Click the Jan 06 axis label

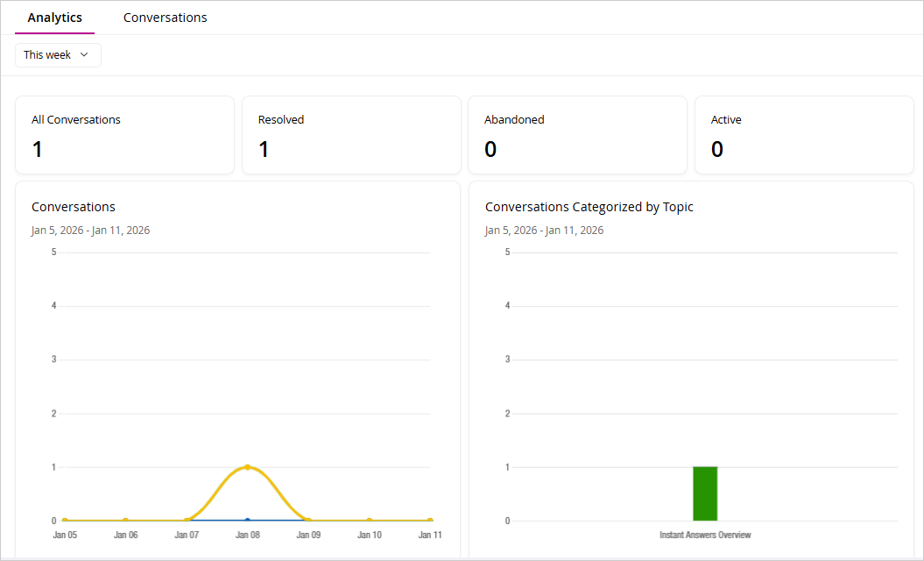[125, 535]
